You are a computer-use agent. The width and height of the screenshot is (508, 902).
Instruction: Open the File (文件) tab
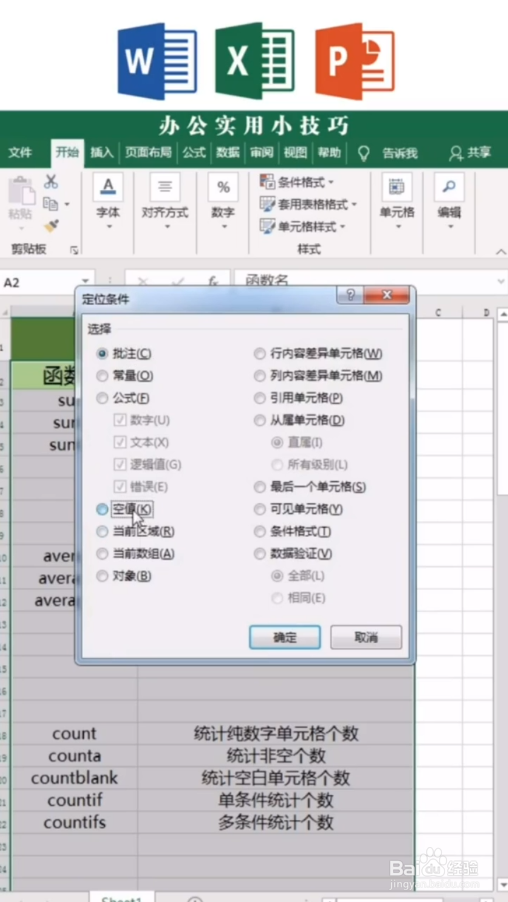(20, 153)
